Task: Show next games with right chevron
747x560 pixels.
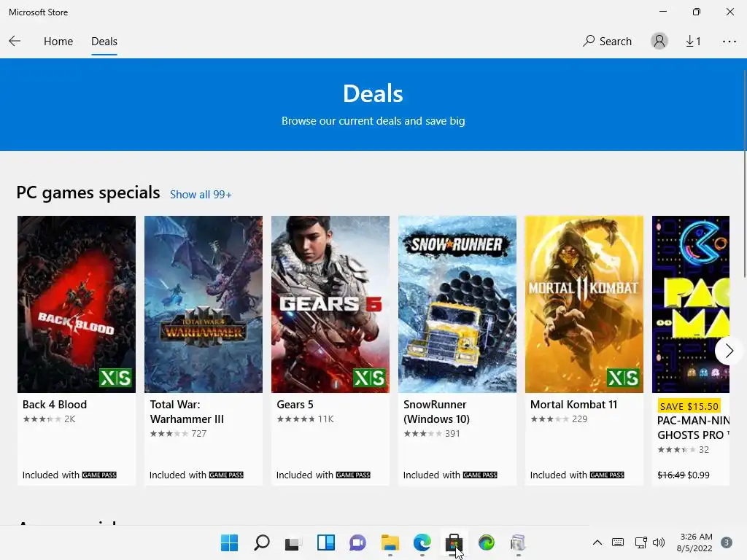Action: coord(729,351)
